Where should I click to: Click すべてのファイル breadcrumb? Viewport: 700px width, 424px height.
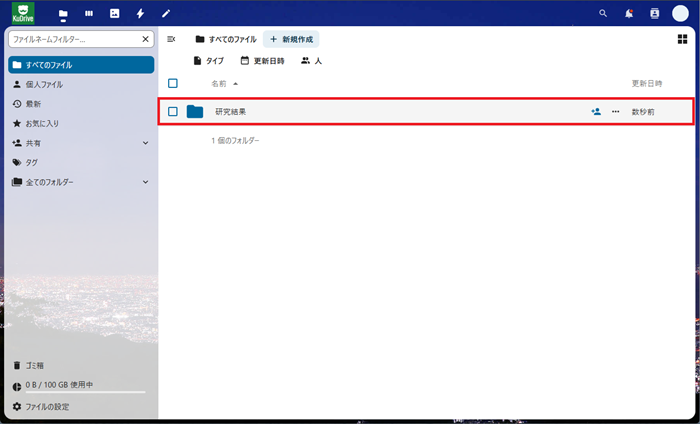[226, 39]
